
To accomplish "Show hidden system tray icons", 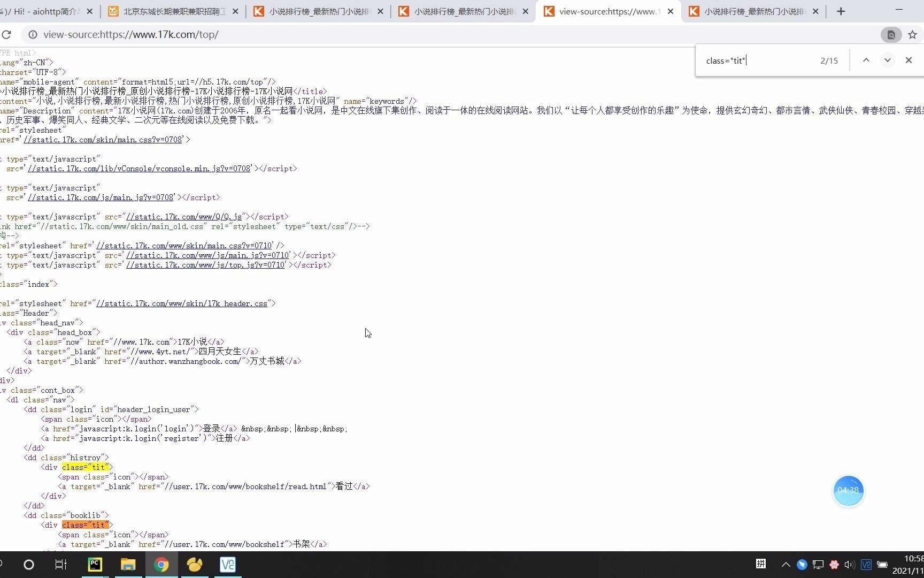I will coord(786,565).
